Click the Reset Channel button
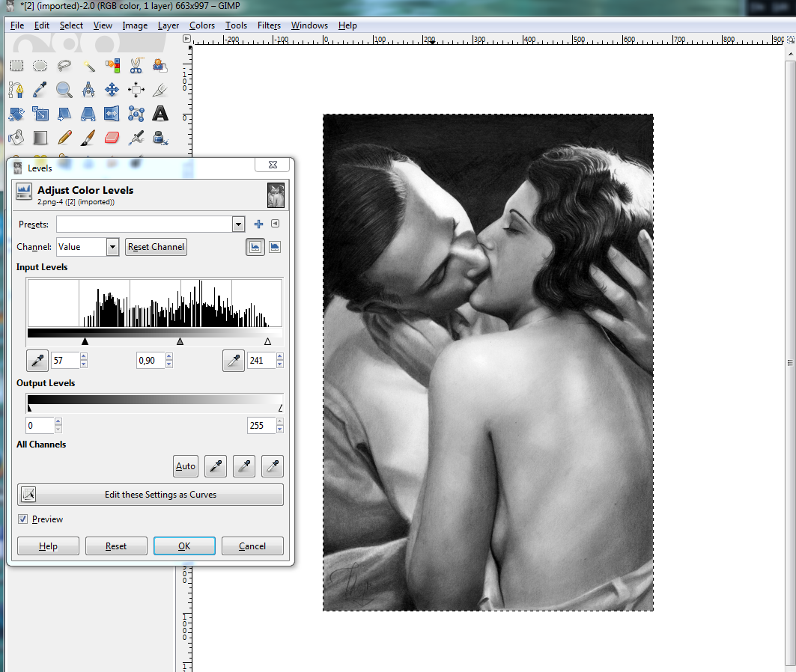 (156, 247)
